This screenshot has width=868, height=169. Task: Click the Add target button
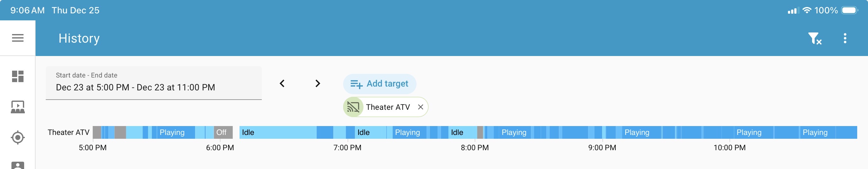[379, 84]
